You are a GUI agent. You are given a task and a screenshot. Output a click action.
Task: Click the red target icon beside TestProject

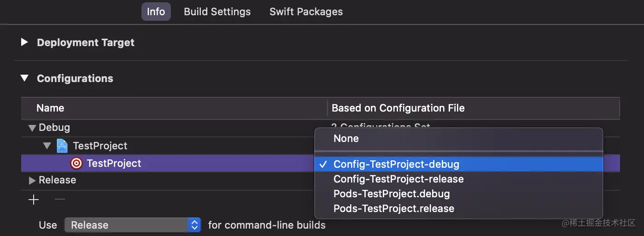pyautogui.click(x=76, y=163)
